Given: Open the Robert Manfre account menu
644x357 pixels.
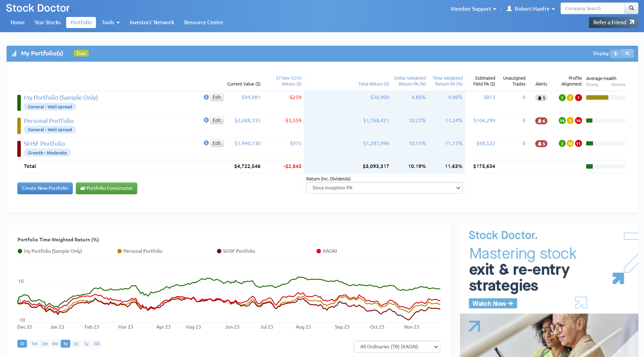Looking at the screenshot, I should (531, 9).
